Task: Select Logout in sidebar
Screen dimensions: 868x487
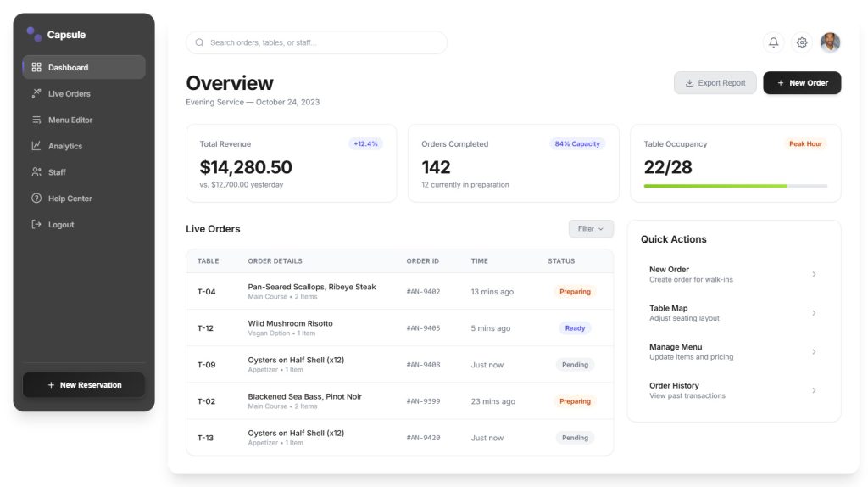Action: [84, 224]
